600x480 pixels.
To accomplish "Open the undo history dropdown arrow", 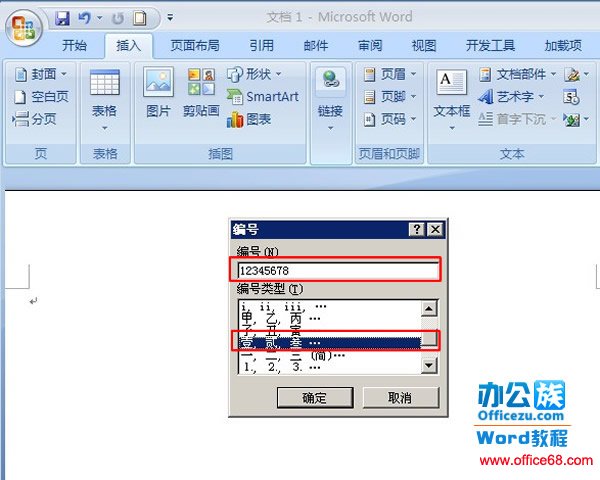I will click(x=99, y=18).
